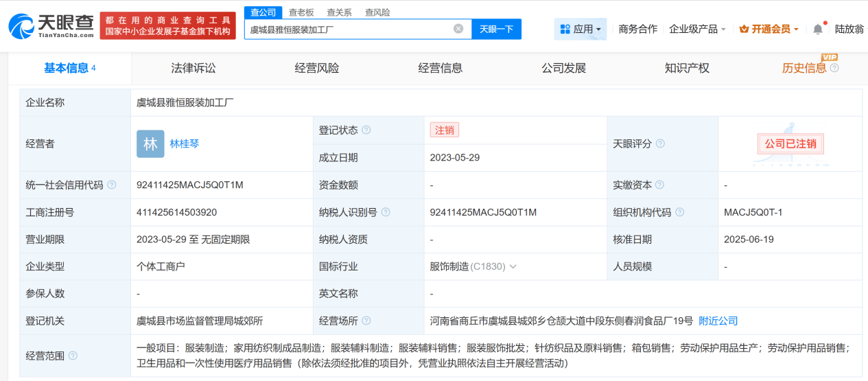Click help icon beside 经营范围
This screenshot has width=868, height=381.
[x=73, y=356]
